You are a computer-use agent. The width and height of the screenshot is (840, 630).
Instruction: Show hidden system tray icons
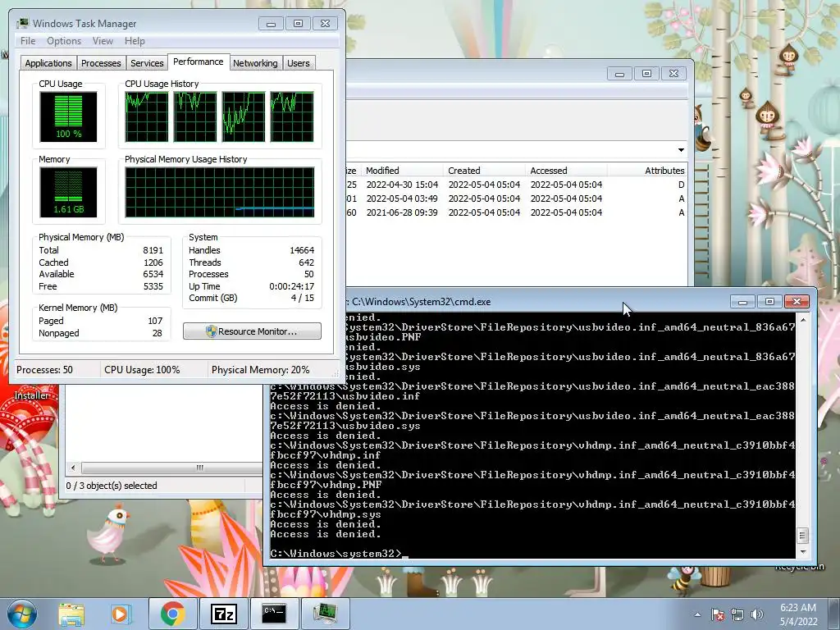coord(697,614)
